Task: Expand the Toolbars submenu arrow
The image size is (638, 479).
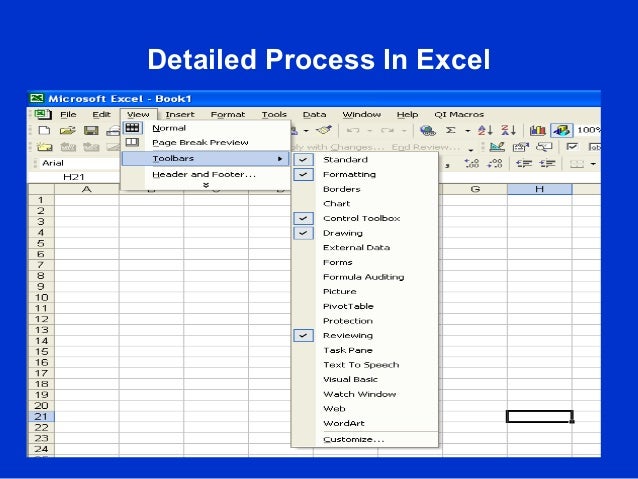Action: coord(280,159)
